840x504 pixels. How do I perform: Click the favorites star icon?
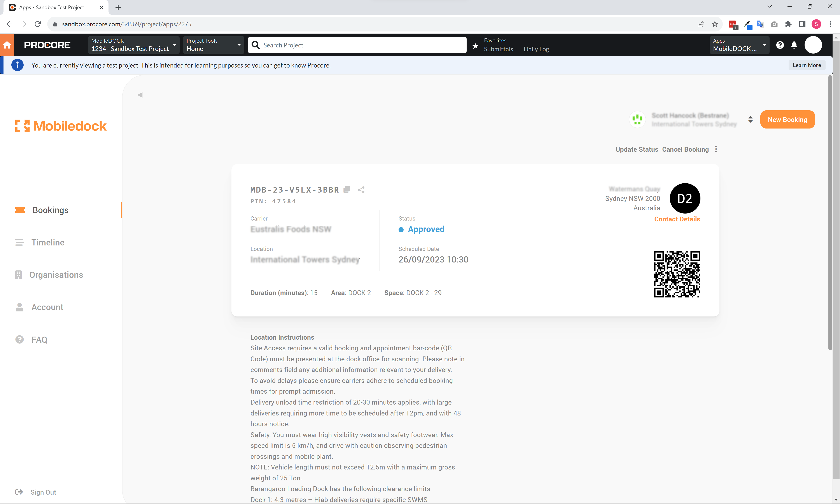coord(475,45)
